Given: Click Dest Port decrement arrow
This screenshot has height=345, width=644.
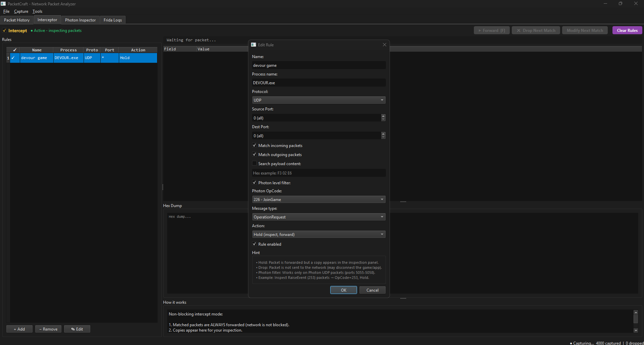Looking at the screenshot, I should point(383,137).
